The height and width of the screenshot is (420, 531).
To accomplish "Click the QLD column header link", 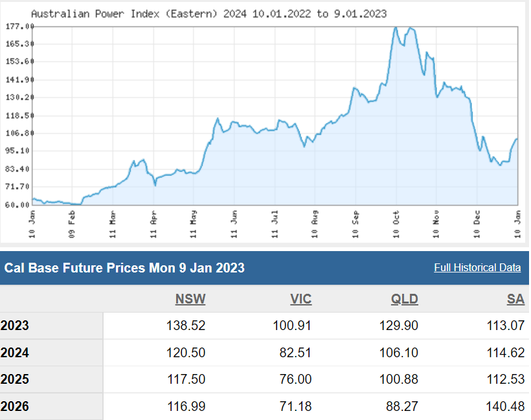I will [x=405, y=299].
